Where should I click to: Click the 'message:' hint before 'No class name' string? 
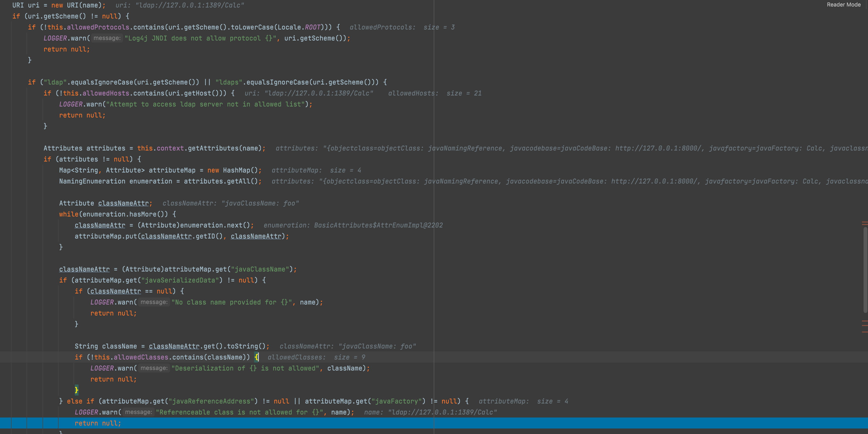(154, 302)
